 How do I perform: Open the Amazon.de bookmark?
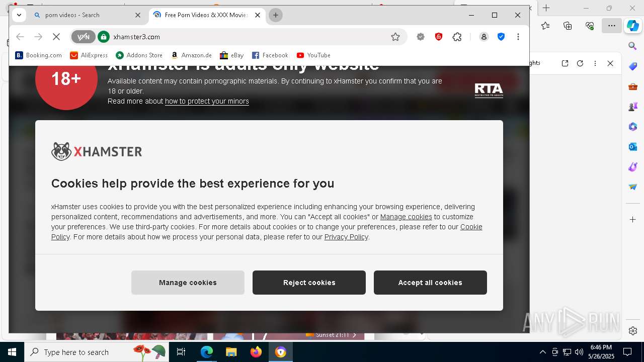(191, 55)
